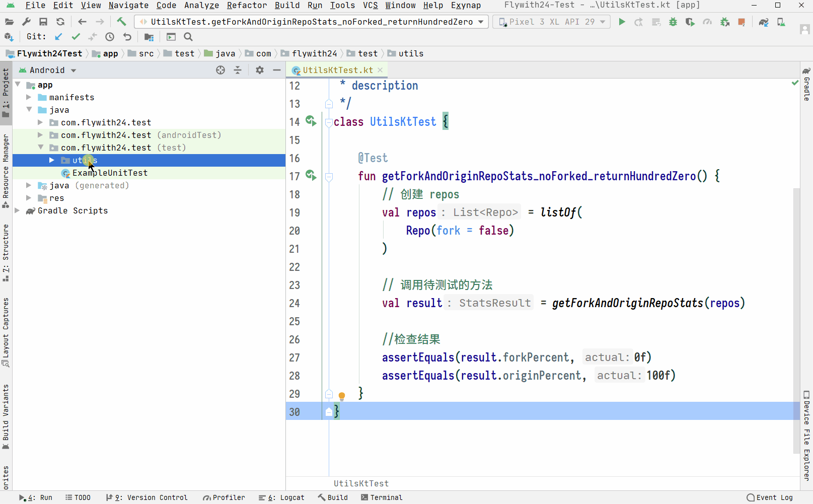This screenshot has width=813, height=504.
Task: Open settings with the wrench icon
Action: point(26,22)
